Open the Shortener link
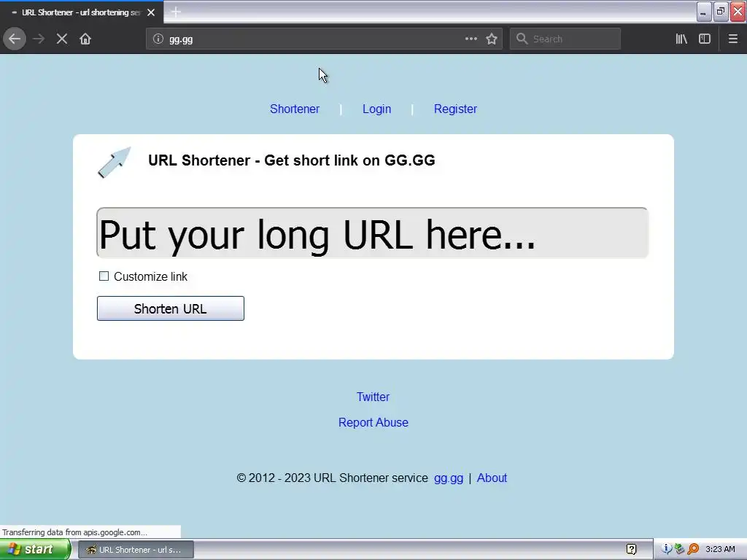Image resolution: width=747 pixels, height=560 pixels. (x=295, y=109)
